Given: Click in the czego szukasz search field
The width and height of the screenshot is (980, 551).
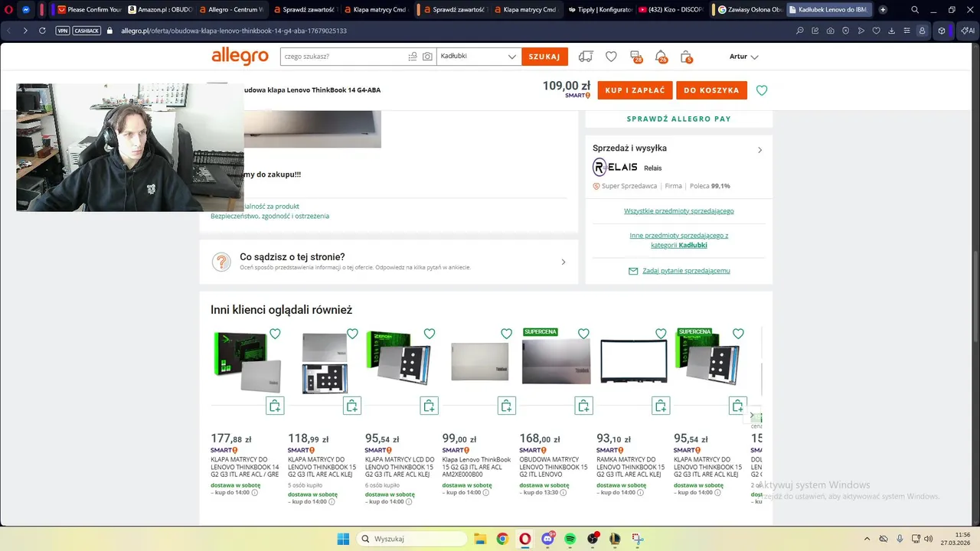Looking at the screenshot, I should pyautogui.click(x=343, y=57).
